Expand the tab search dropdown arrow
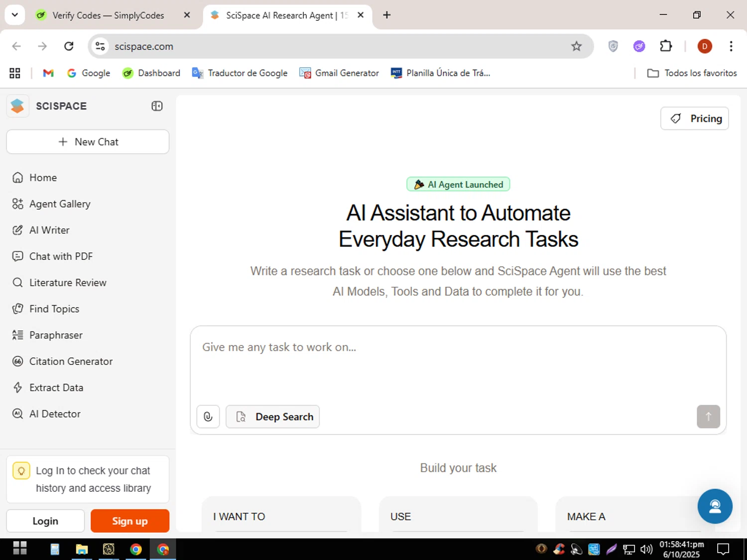Image resolution: width=747 pixels, height=560 pixels. point(15,15)
